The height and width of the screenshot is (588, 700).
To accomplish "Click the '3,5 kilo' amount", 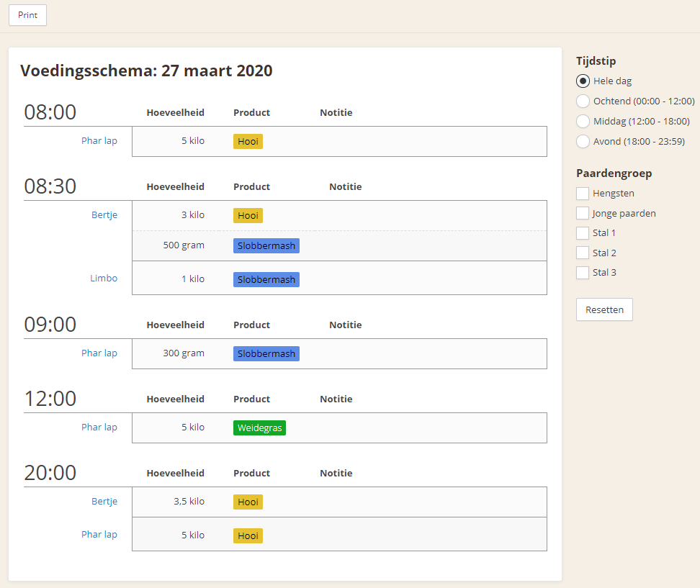I will 189,502.
